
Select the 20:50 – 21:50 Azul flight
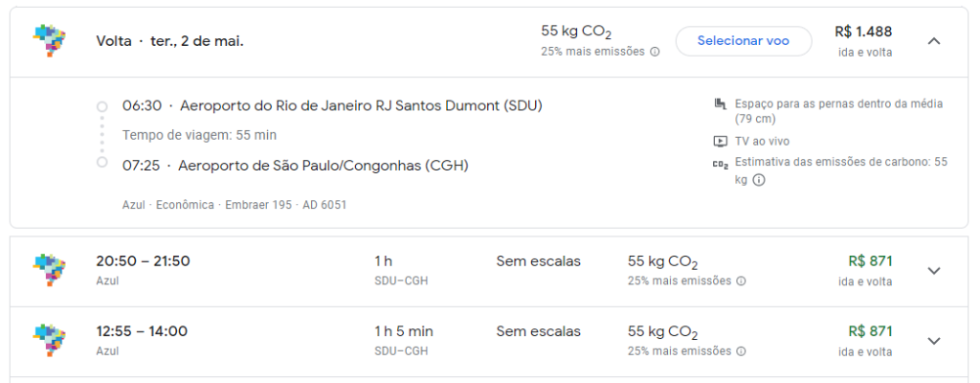click(143, 261)
